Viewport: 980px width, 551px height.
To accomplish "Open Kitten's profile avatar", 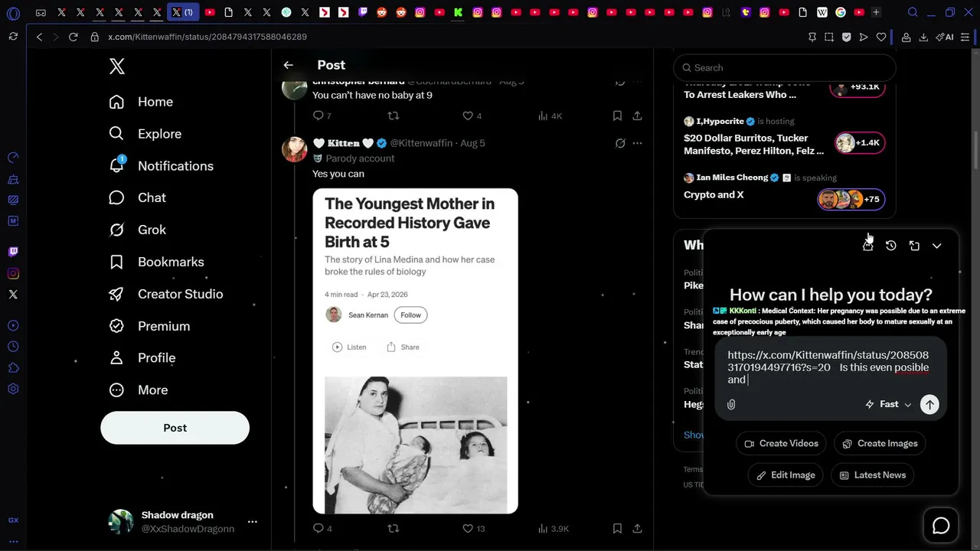I will coord(295,149).
